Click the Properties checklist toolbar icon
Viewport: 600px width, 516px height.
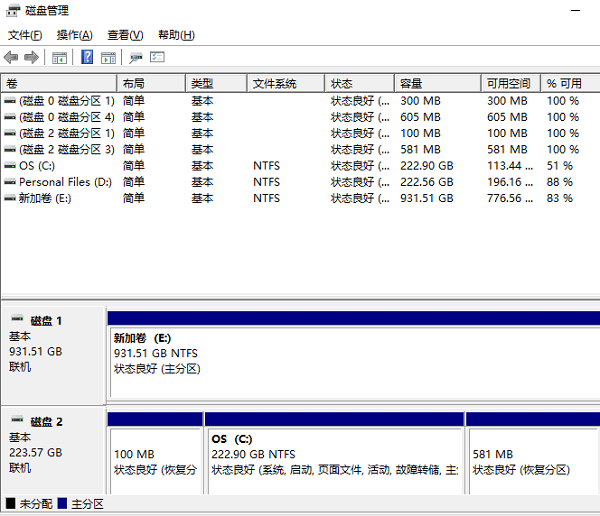[x=157, y=57]
